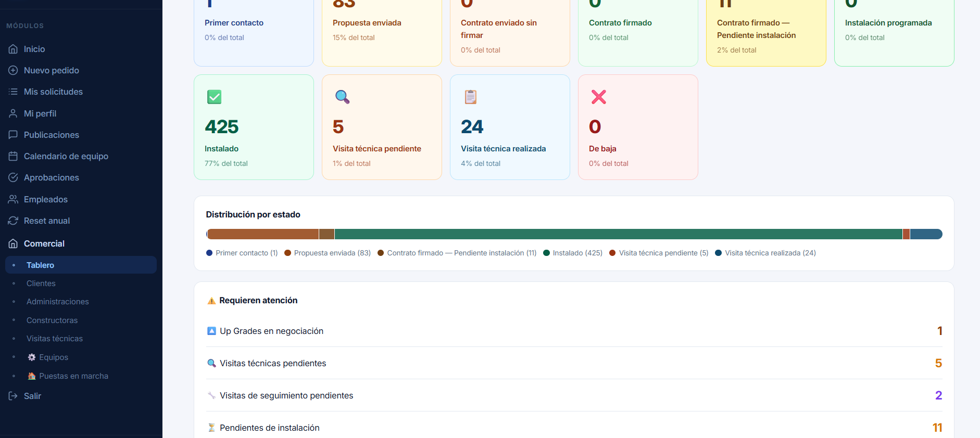The height and width of the screenshot is (438, 980).
Task: Click the orange Propuesta enviada bar segment
Action: (x=263, y=234)
